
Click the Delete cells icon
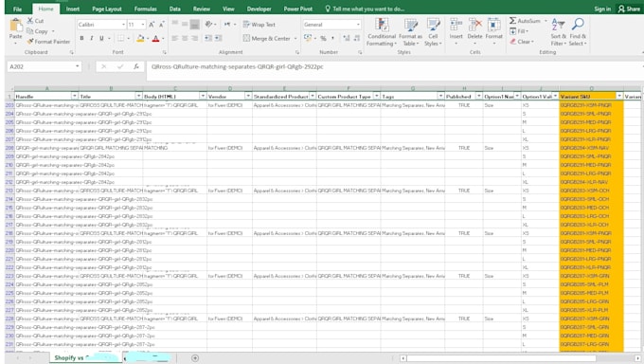[474, 25]
